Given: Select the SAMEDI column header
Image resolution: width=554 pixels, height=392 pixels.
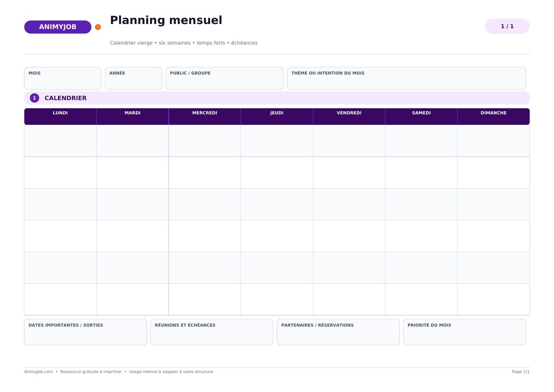Looking at the screenshot, I should (422, 116).
